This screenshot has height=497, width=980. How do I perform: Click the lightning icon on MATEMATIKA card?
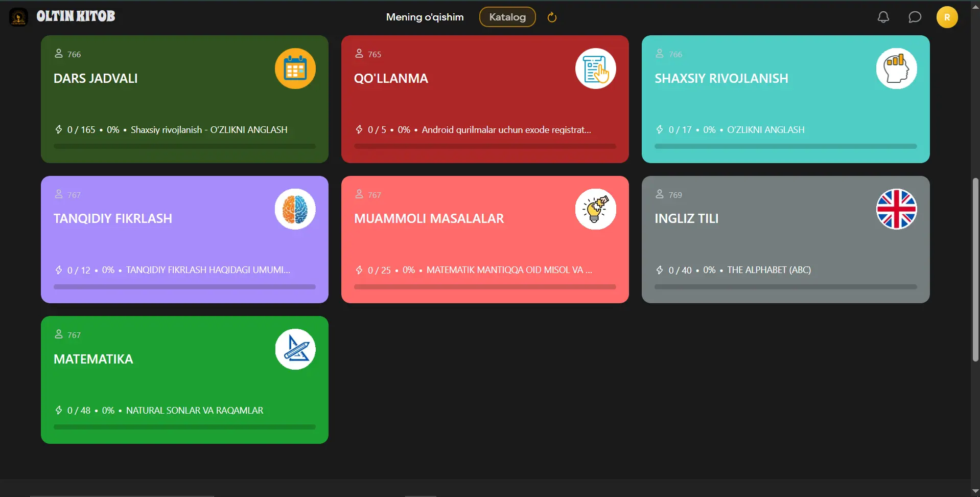click(x=59, y=410)
